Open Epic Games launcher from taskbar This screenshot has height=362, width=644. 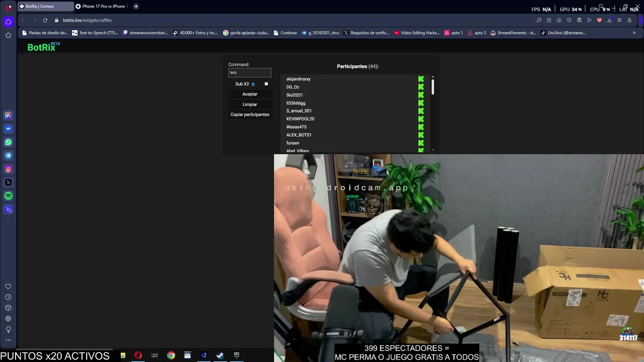click(236, 355)
